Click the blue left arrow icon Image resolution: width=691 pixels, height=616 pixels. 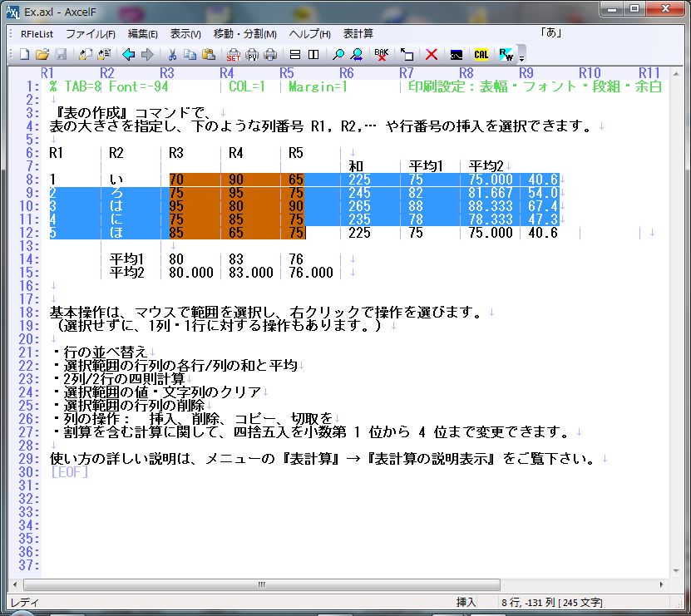click(x=128, y=55)
